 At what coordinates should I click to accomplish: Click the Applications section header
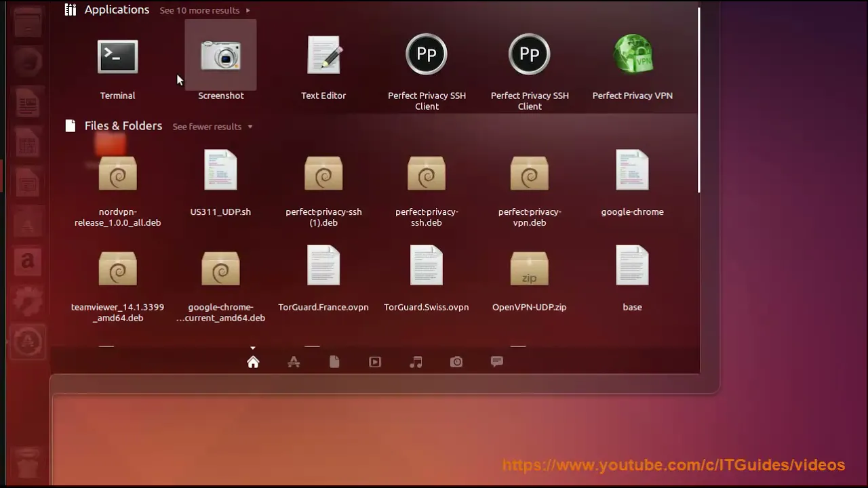[x=117, y=9]
